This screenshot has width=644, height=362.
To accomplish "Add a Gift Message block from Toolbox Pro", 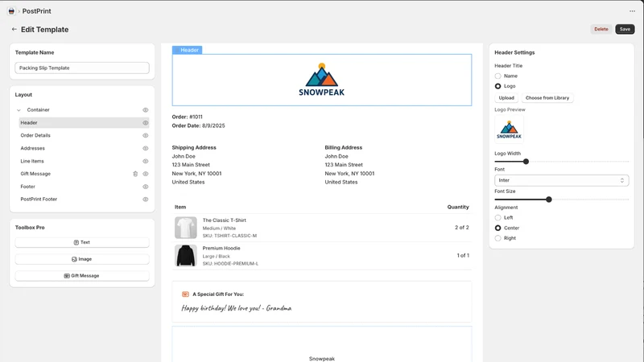I will pyautogui.click(x=82, y=276).
